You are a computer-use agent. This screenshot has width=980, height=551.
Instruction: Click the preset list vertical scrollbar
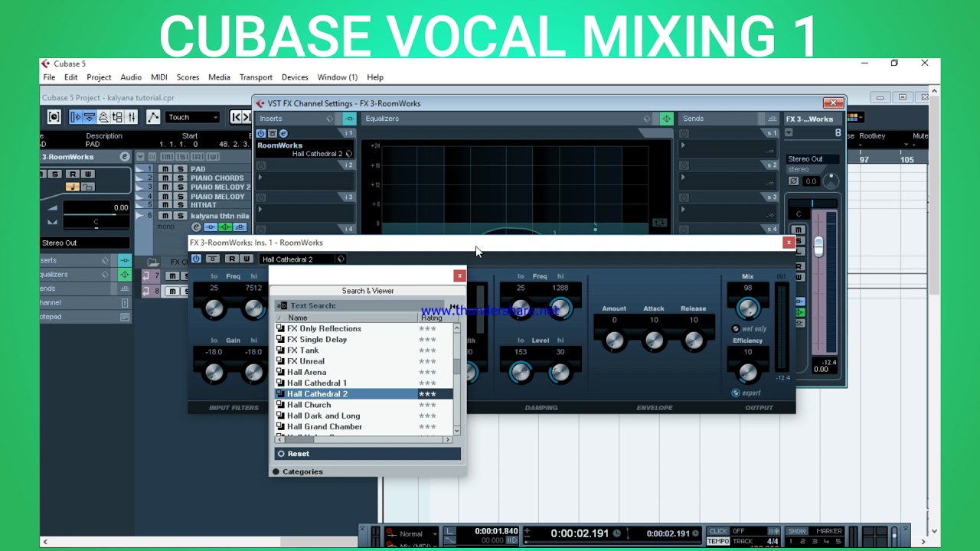point(457,379)
